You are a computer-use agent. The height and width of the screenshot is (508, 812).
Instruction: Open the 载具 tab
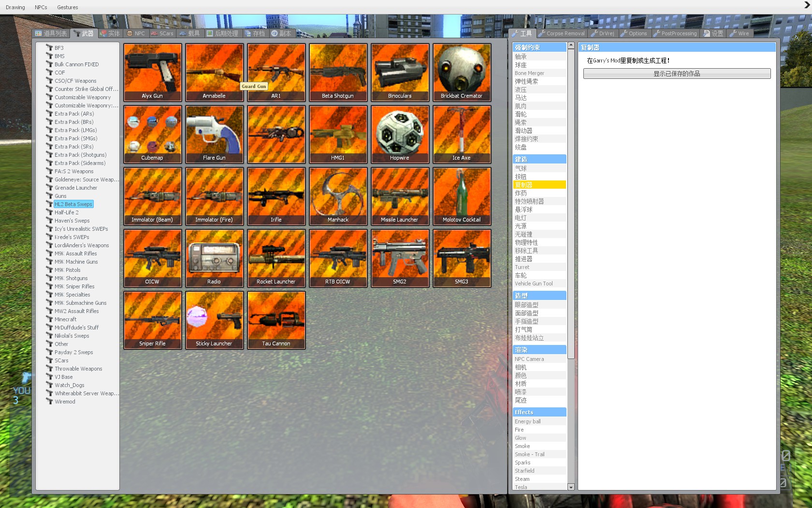[189, 33]
